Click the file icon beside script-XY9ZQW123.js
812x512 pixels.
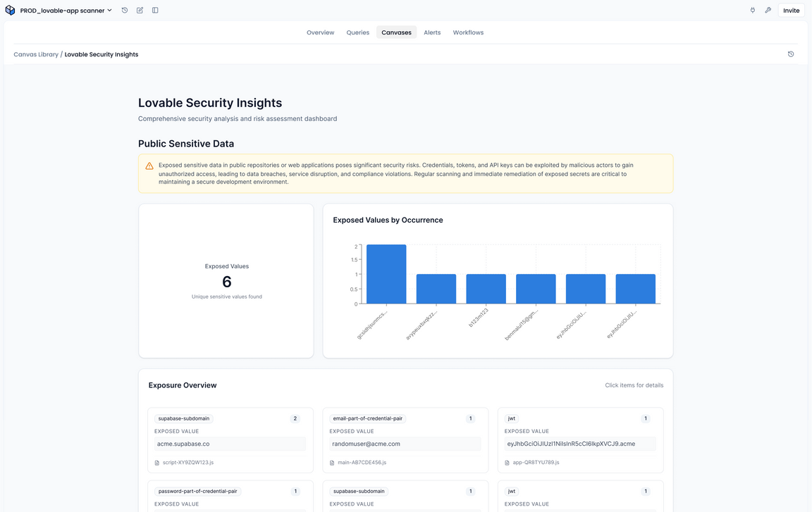click(x=157, y=463)
